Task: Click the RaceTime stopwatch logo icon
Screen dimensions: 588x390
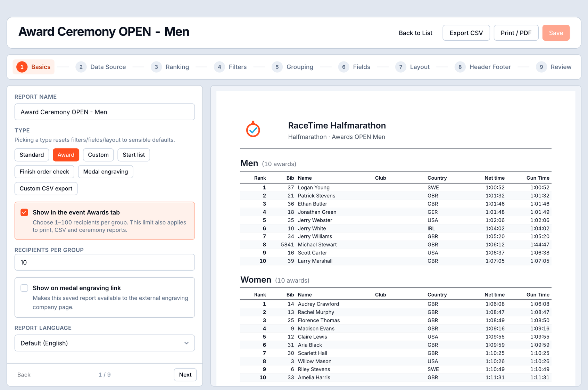Action: tap(253, 129)
